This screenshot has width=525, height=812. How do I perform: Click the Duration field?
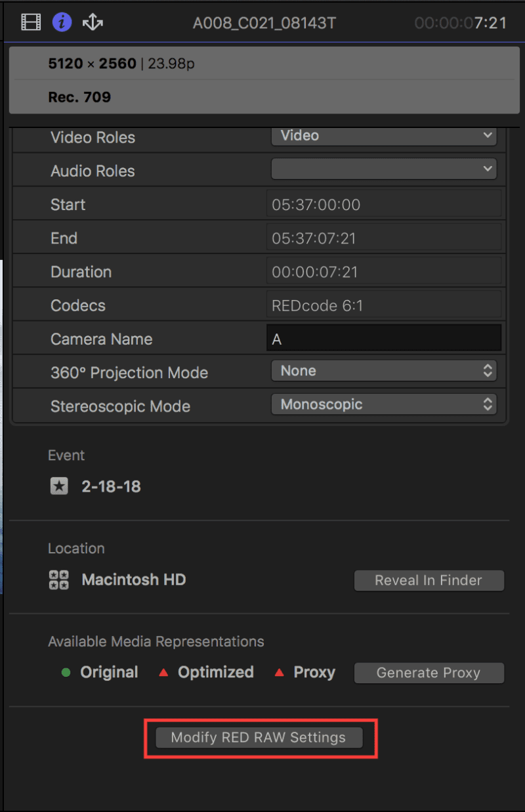point(384,271)
